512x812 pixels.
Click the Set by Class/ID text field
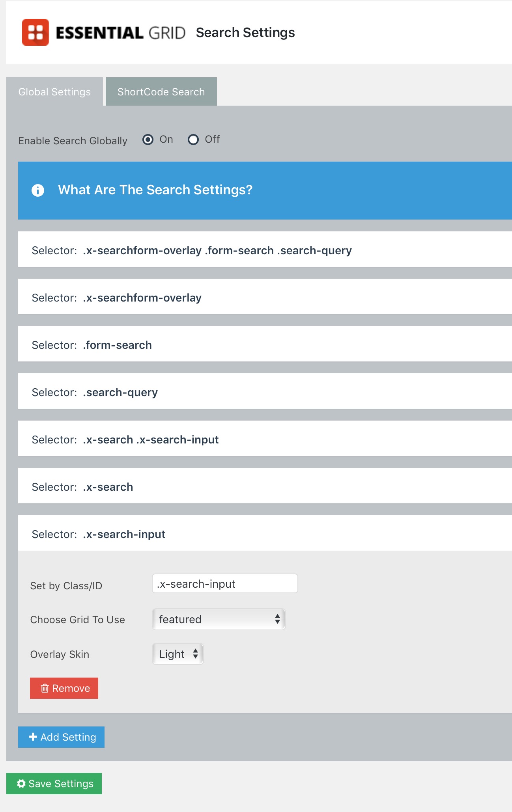pos(225,584)
